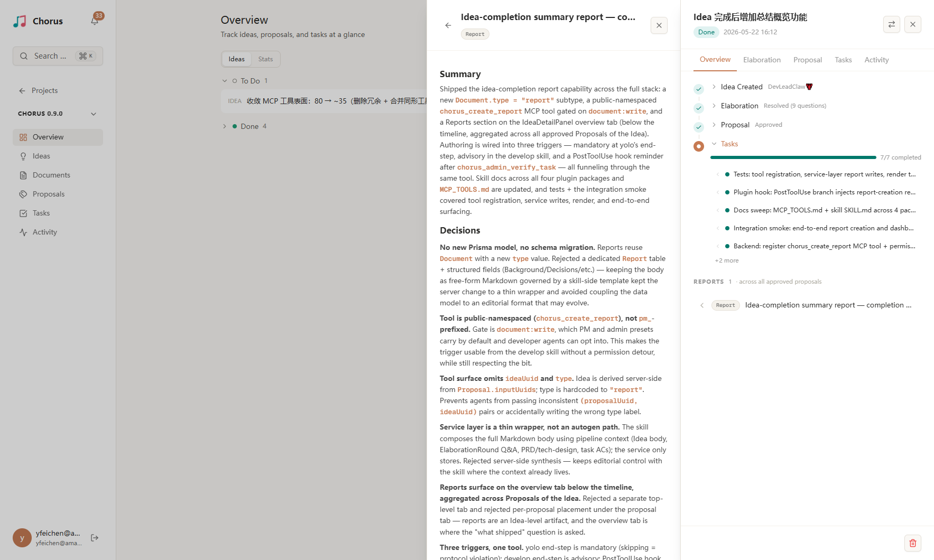
Task: Click the Elaboration checkmark icon
Action: [x=699, y=108]
